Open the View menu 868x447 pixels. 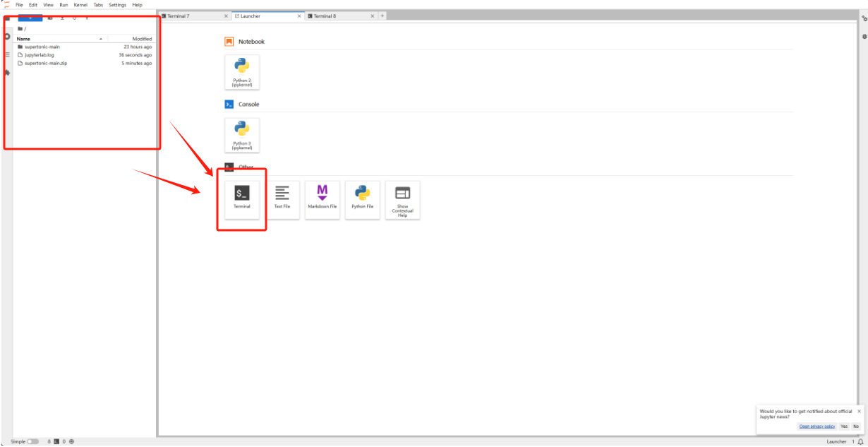pos(48,5)
